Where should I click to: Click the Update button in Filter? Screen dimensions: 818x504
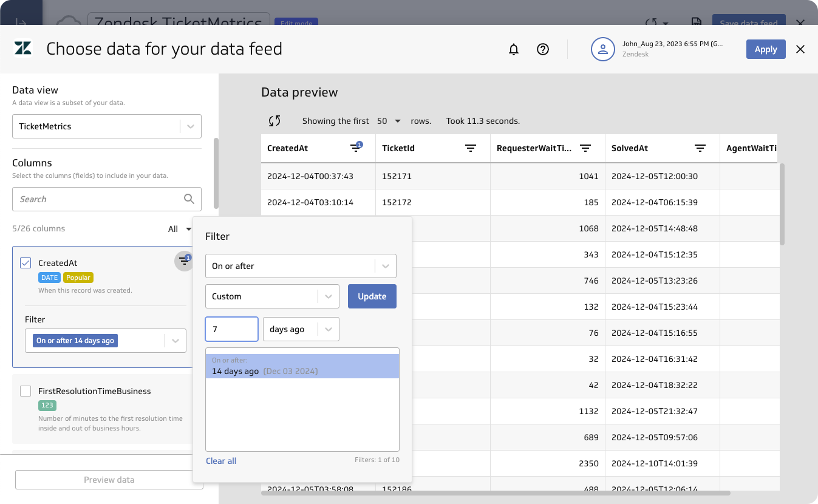(x=372, y=296)
